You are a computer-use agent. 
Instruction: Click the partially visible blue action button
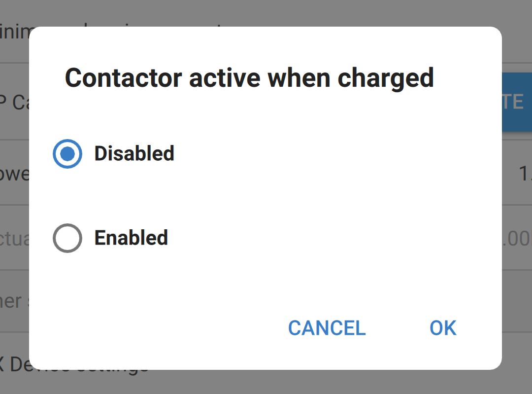click(517, 102)
